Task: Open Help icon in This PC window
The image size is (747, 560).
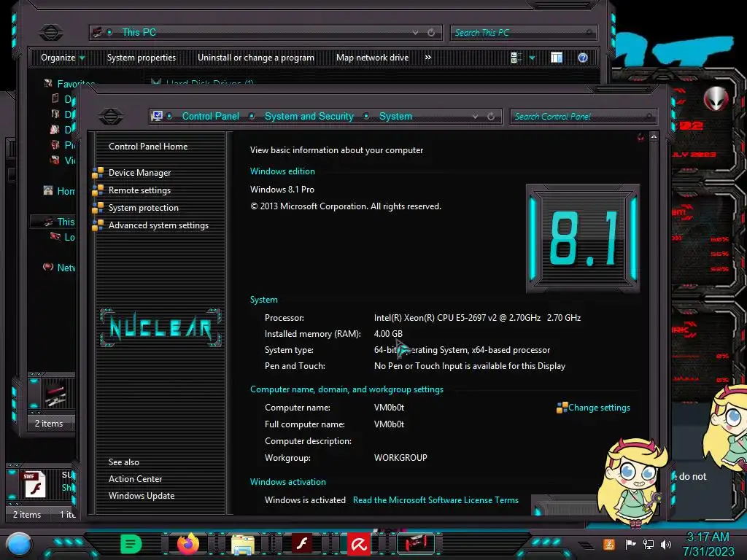Action: (x=583, y=58)
